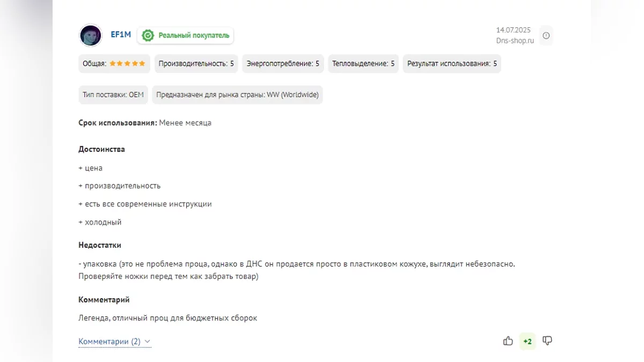Click the EF1M user avatar
The width and height of the screenshot is (644, 362).
tap(91, 35)
